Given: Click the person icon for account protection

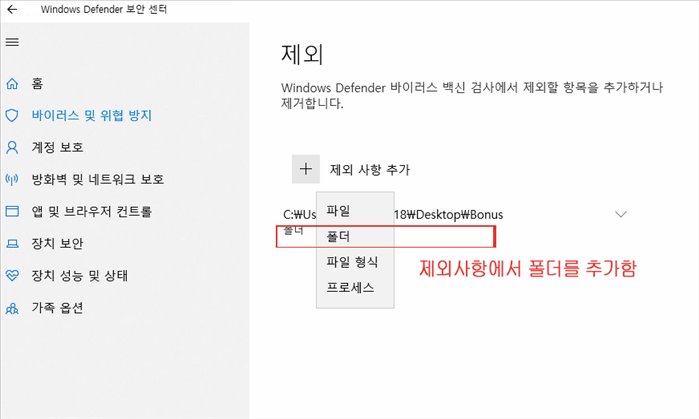Looking at the screenshot, I should tap(12, 148).
